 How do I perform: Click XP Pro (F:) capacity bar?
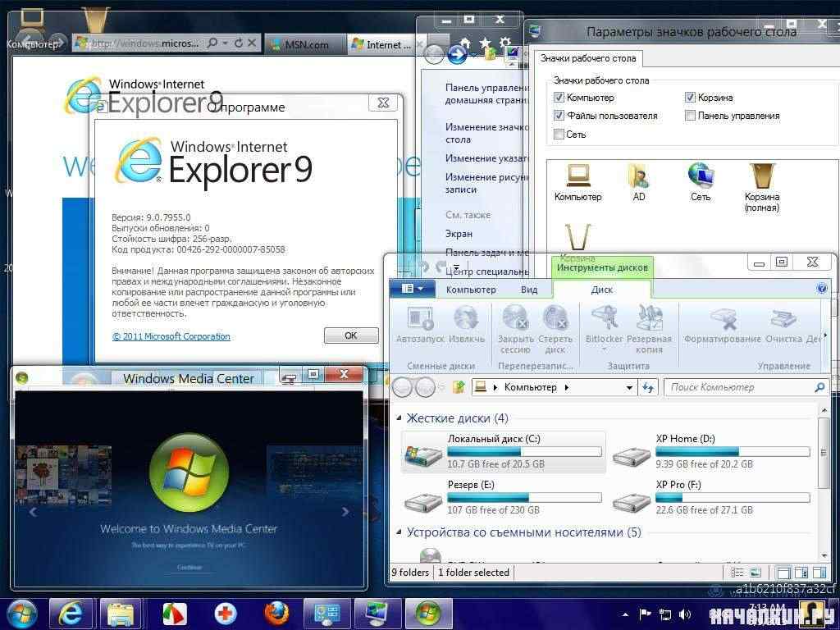(x=733, y=498)
